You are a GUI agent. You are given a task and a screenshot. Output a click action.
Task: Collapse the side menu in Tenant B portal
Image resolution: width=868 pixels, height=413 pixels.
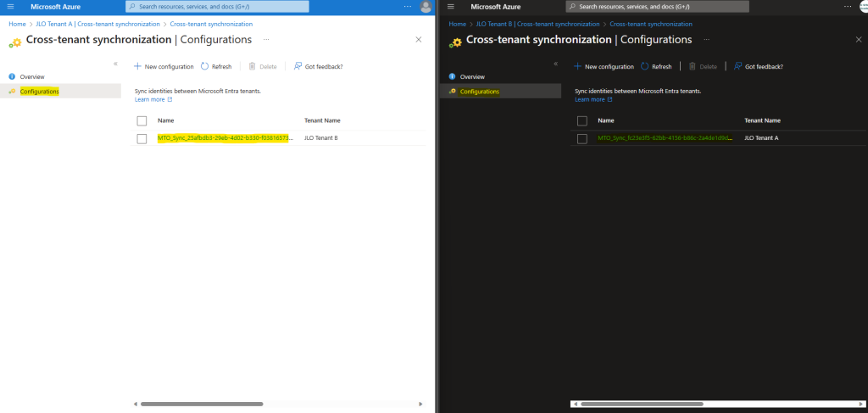coord(556,64)
